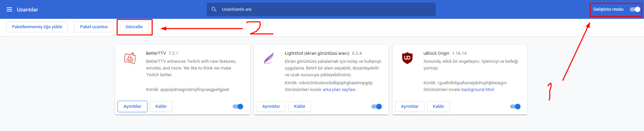Screen dimensions: 644x131
Task: Click the BetterTTV Kimlik ID text
Action: 188,90
